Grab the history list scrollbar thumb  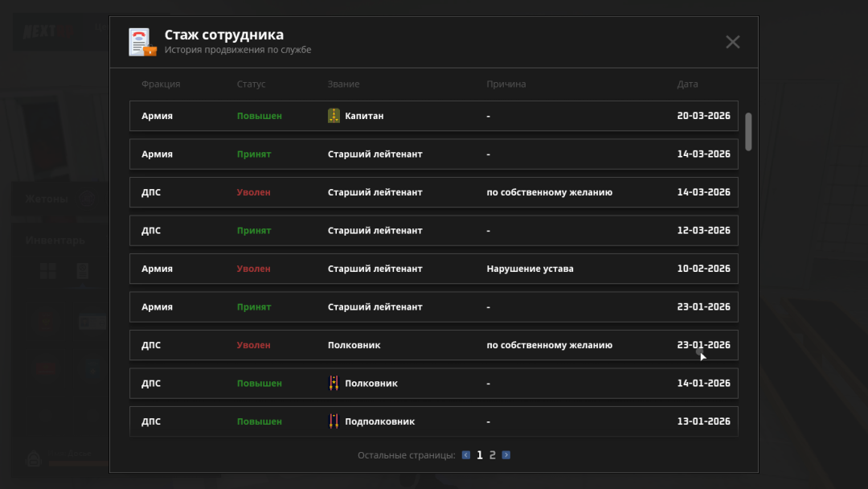point(748,131)
